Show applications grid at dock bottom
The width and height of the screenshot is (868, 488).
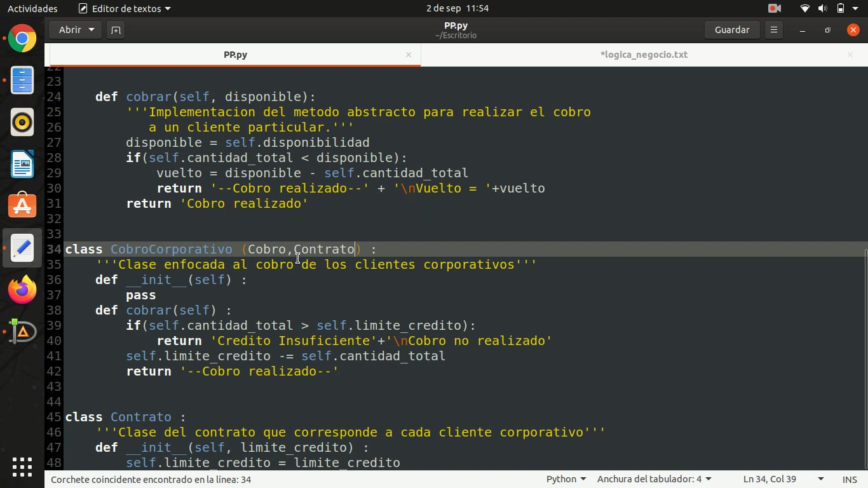[x=22, y=466]
